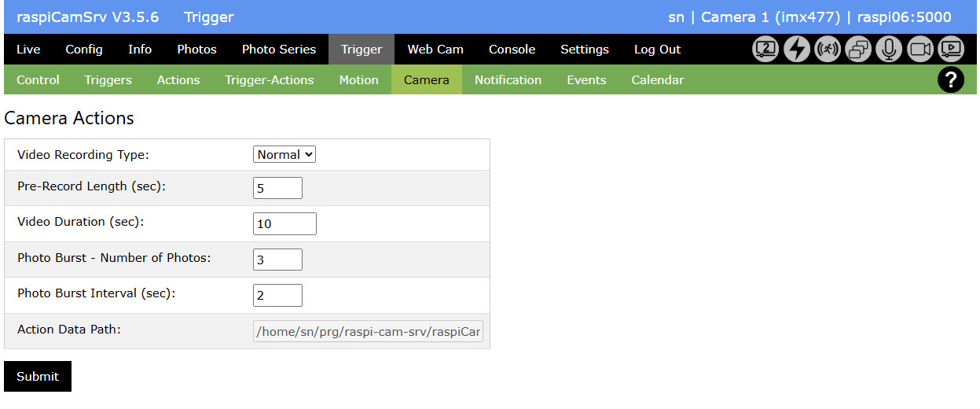Click the Pre-Record Length field
Screen dimensions: 980x409
(x=277, y=188)
